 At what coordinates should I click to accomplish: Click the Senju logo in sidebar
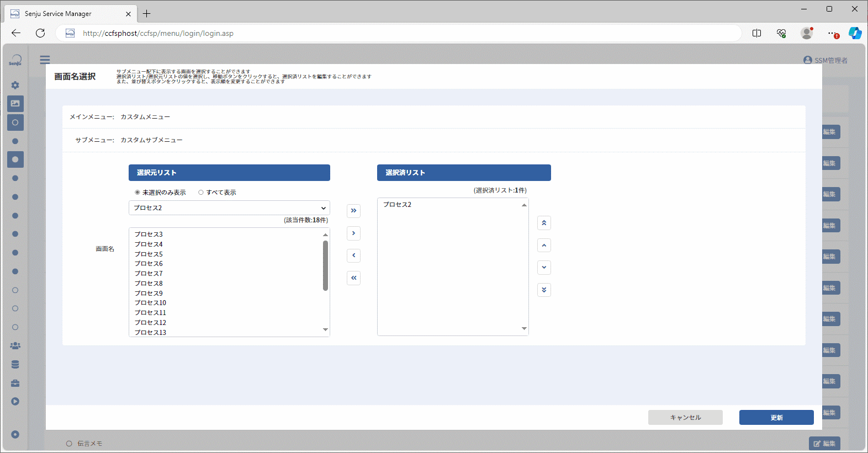15,60
